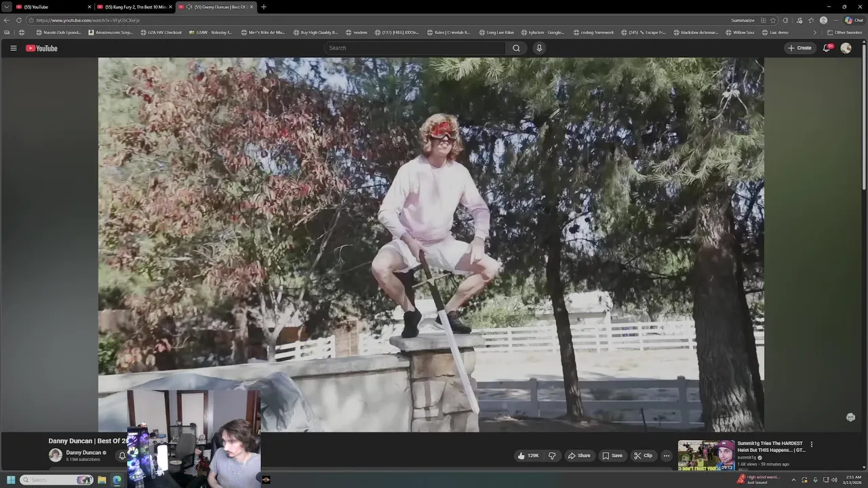Open the three-dot more actions menu under video
Image resolution: width=868 pixels, height=488 pixels.
(666, 455)
